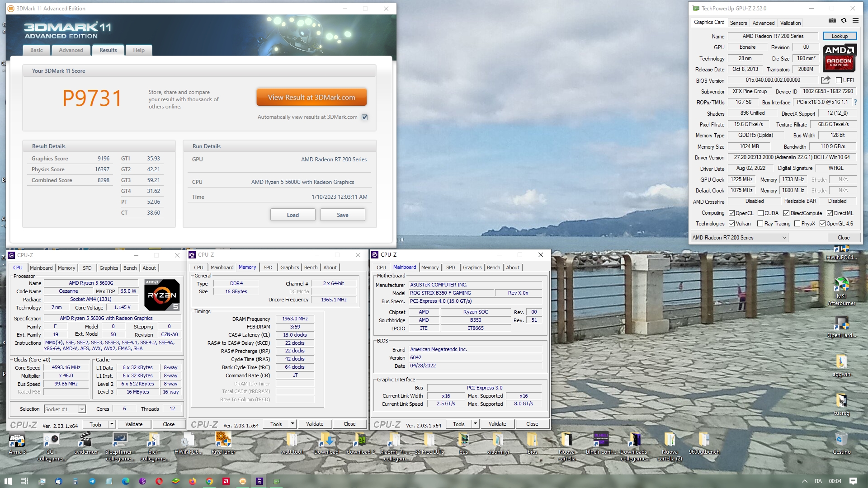868x488 pixels.
Task: Launch Telegram from the taskbar
Action: pyautogui.click(x=92, y=481)
